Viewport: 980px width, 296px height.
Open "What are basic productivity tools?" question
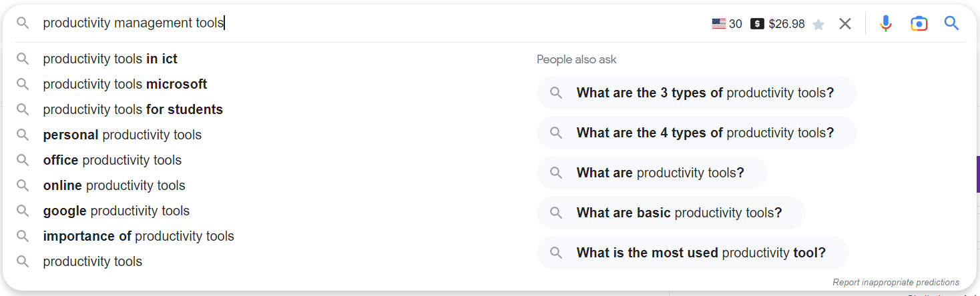(678, 213)
